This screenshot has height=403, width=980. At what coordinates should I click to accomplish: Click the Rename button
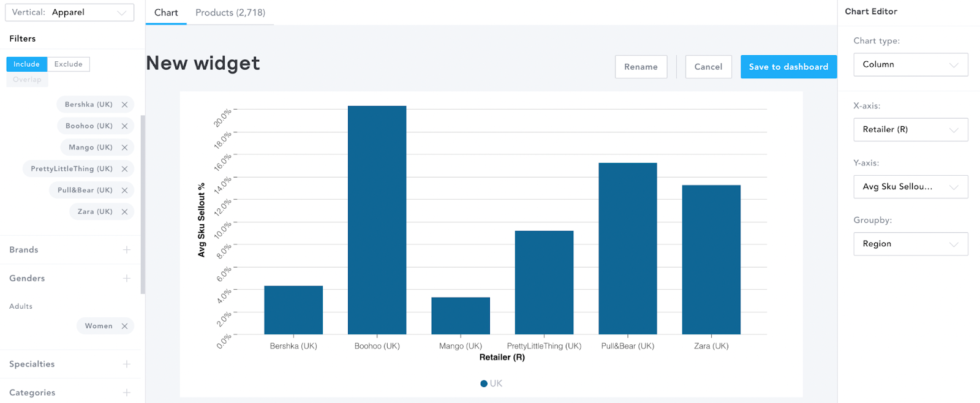click(x=641, y=67)
